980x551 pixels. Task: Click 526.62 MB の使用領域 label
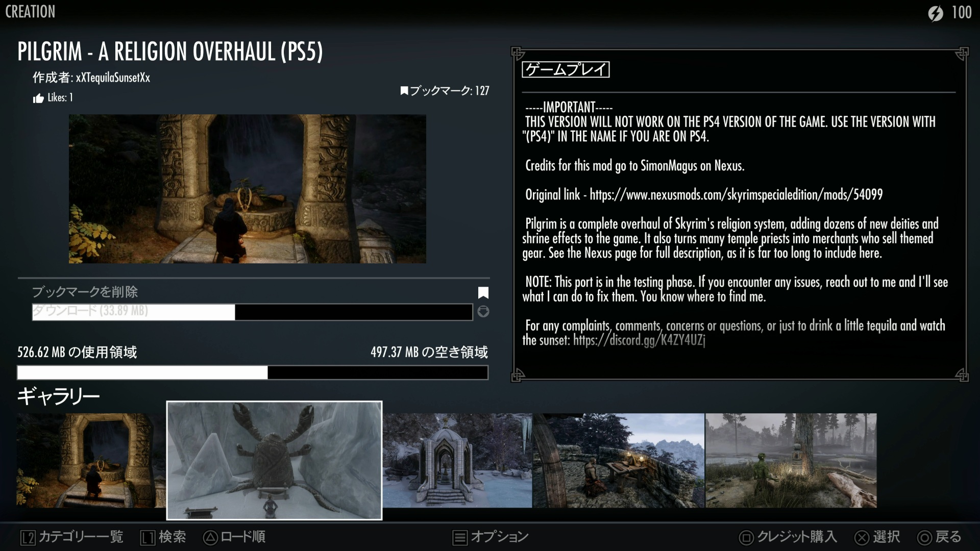click(x=77, y=352)
